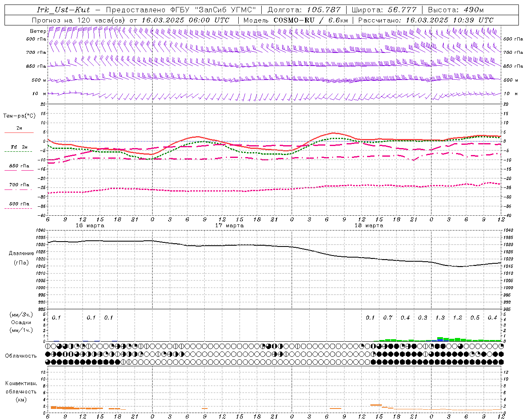Click the 500 гПа temperature legend entry
The width and height of the screenshot is (525, 420).
pos(19,204)
